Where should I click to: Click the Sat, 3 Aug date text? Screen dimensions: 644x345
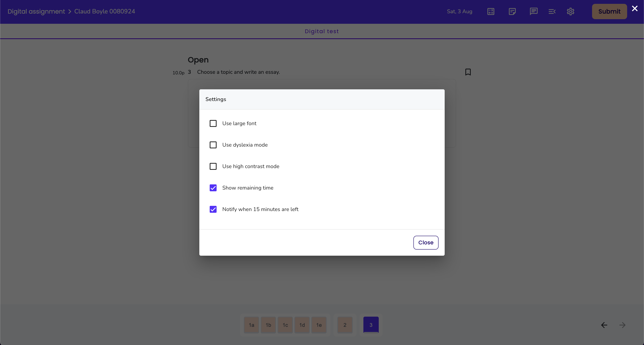459,11
